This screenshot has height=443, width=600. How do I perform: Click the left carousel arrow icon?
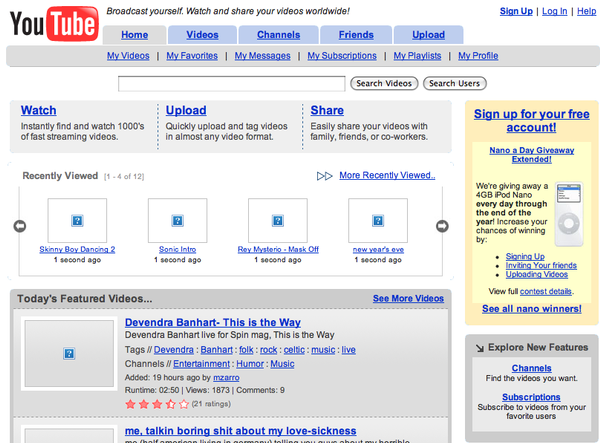20,226
